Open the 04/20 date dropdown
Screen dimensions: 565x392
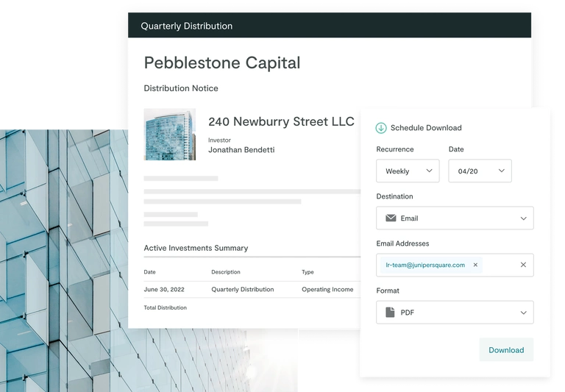480,171
